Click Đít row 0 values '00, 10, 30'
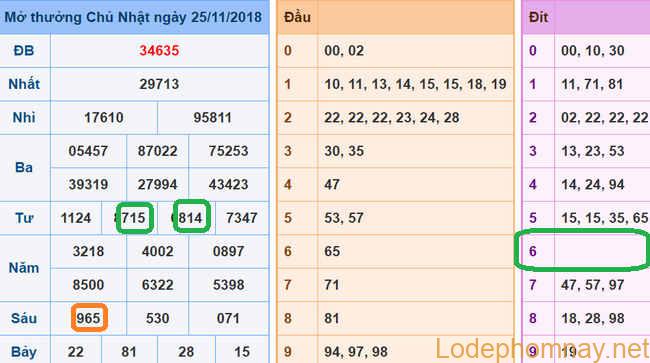This screenshot has width=650, height=363. (x=593, y=51)
